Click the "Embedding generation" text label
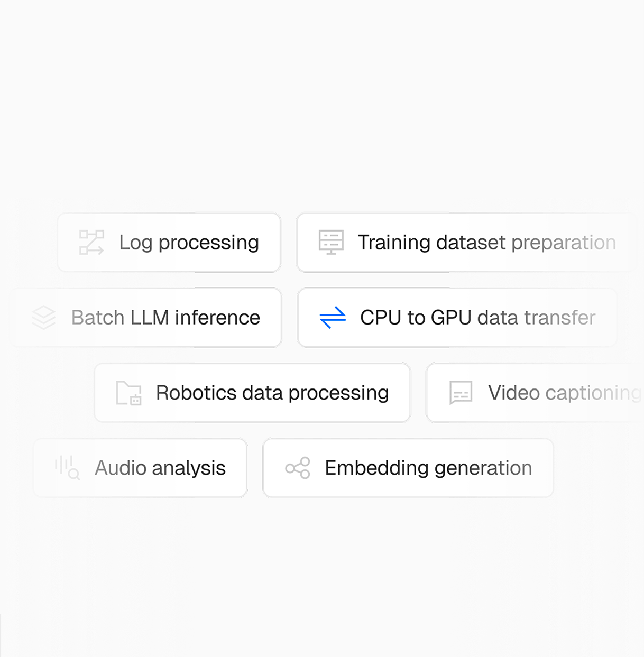This screenshot has width=644, height=657. (428, 468)
